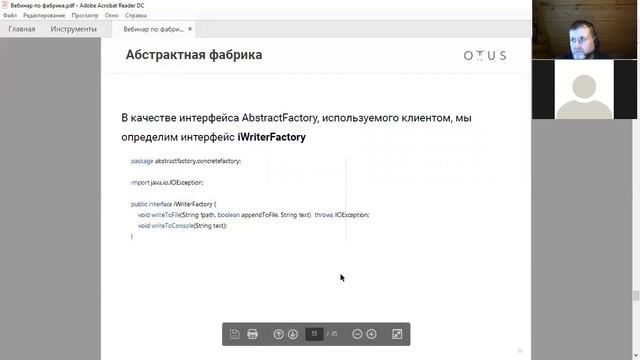Viewport: 640px width, 360px height.
Task: Switch to the Главная tab
Action: [22, 29]
